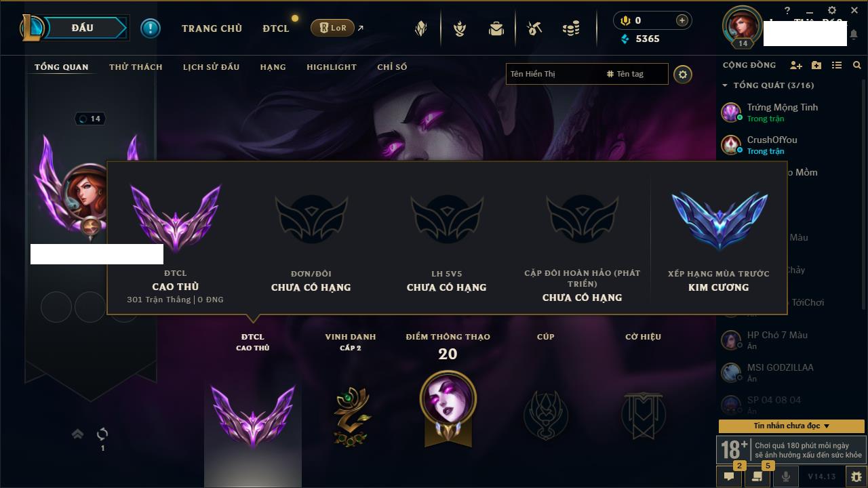The width and height of the screenshot is (868, 488).
Task: Open the champions collection icon in top bar
Action: coord(420,28)
